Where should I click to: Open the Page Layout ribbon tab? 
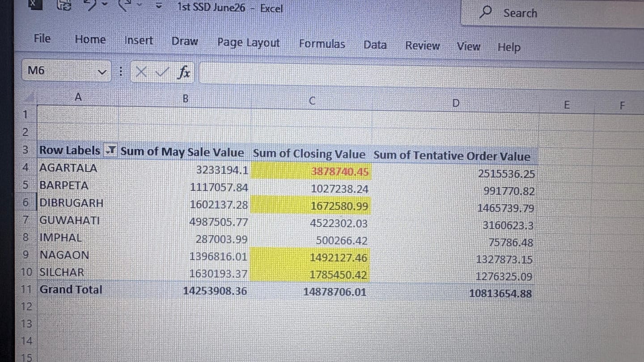tap(248, 42)
